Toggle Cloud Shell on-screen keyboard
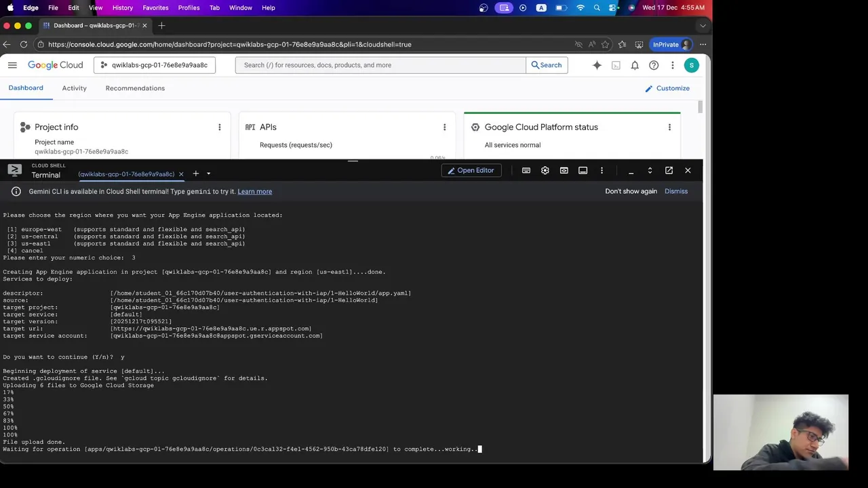The height and width of the screenshot is (488, 868). point(526,170)
